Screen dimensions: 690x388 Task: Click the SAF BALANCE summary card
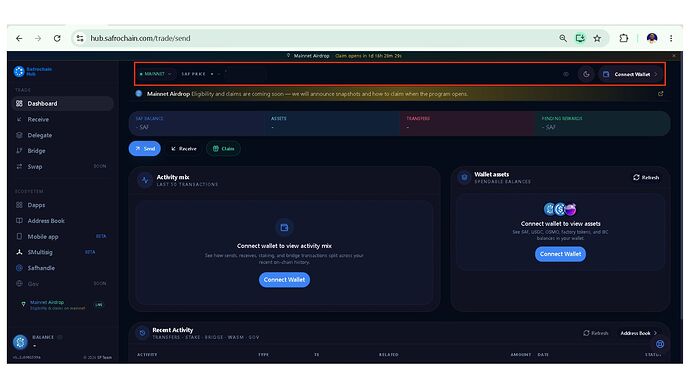pos(197,123)
